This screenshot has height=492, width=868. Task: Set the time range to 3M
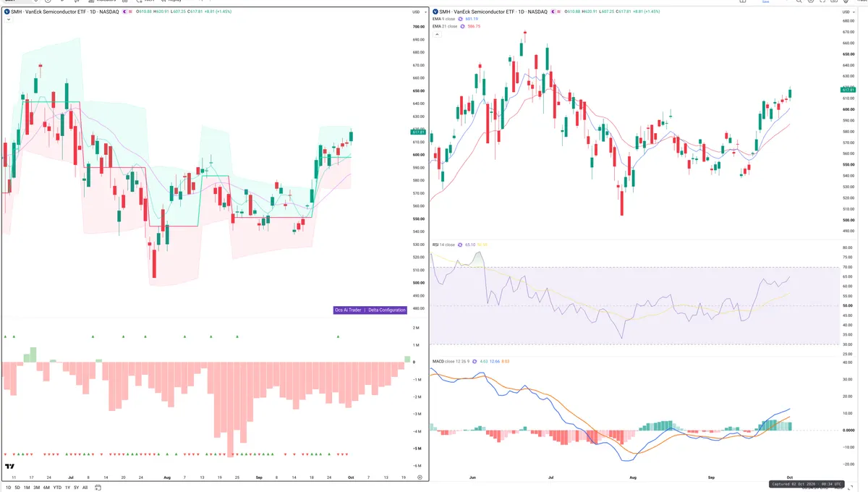tap(36, 488)
